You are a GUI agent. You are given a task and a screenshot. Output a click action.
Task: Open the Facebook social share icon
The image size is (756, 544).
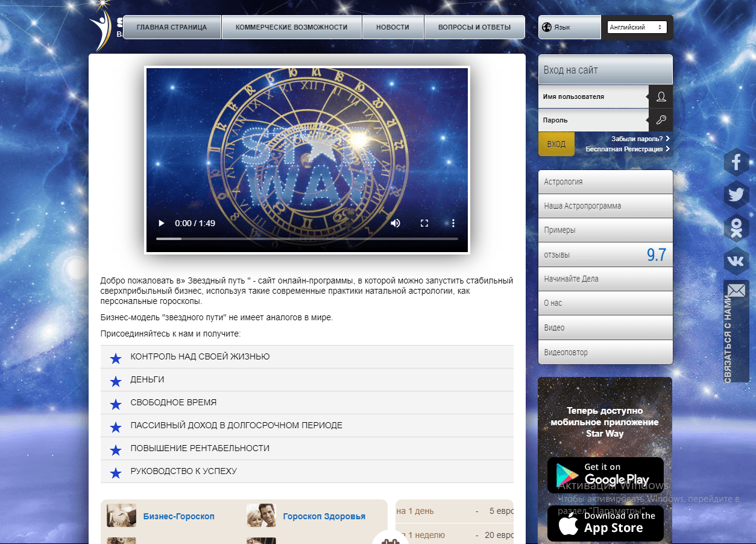point(736,162)
